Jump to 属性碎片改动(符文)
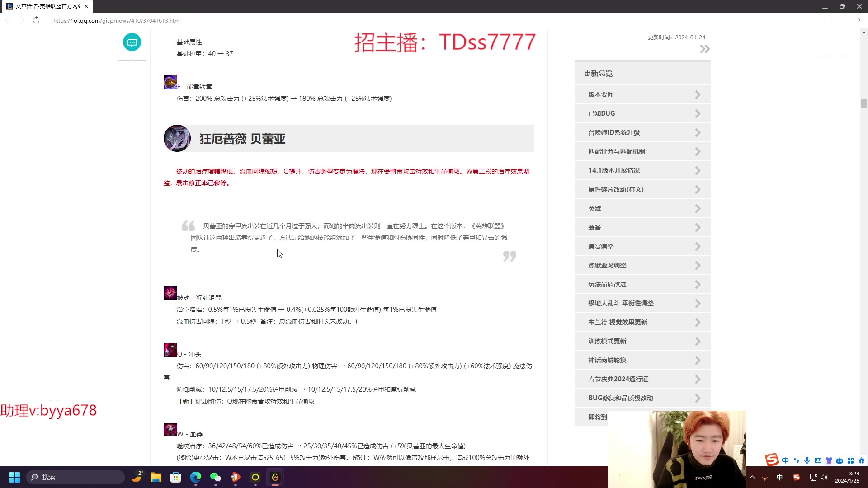868x488 pixels. (642, 189)
